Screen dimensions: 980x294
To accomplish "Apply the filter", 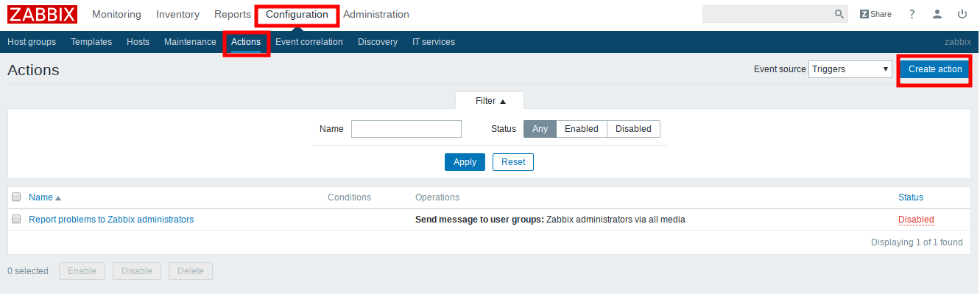I will (x=465, y=162).
